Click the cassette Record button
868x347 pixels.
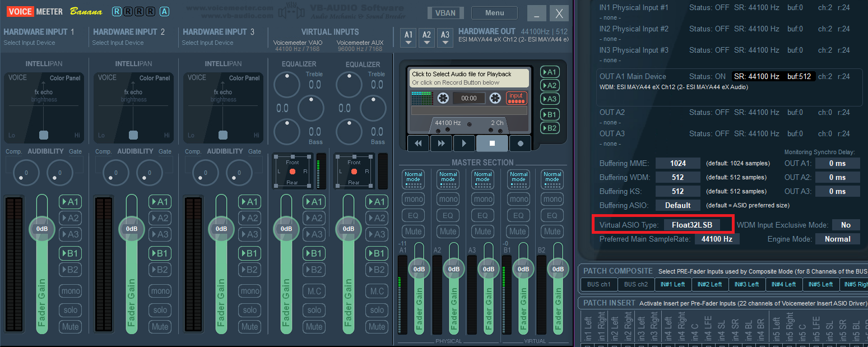pos(520,143)
